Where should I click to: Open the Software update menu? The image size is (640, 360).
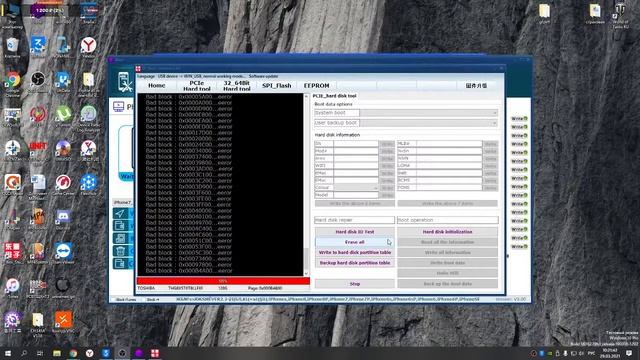pyautogui.click(x=263, y=76)
